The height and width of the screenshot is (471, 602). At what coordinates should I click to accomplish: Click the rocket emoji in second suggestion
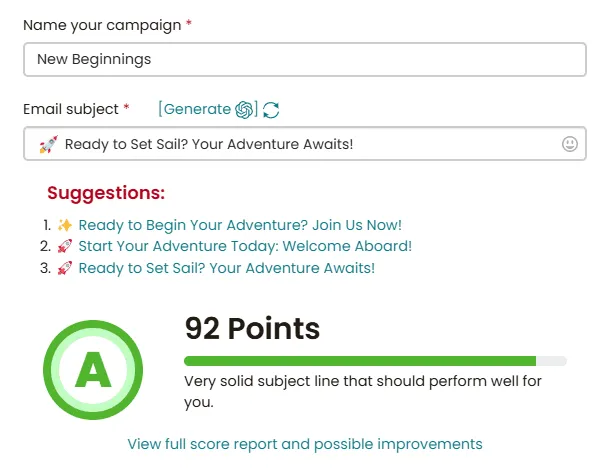tap(65, 246)
